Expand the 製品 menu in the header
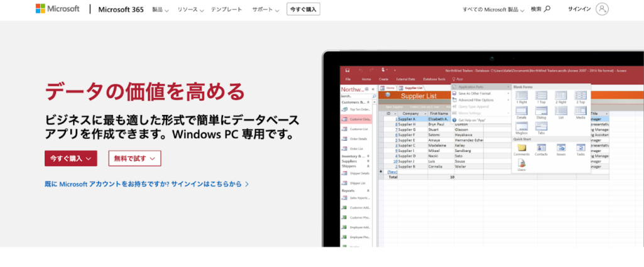The width and height of the screenshot is (644, 267). point(160,9)
